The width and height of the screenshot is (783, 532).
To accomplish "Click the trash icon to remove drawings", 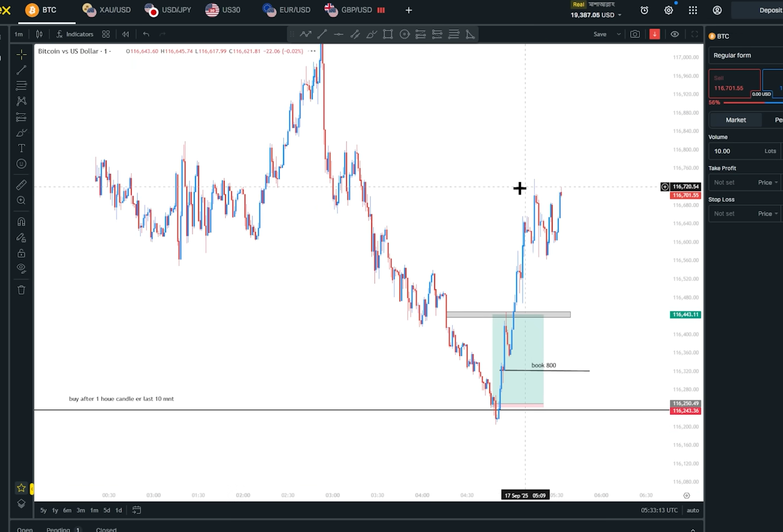I will [x=21, y=290].
